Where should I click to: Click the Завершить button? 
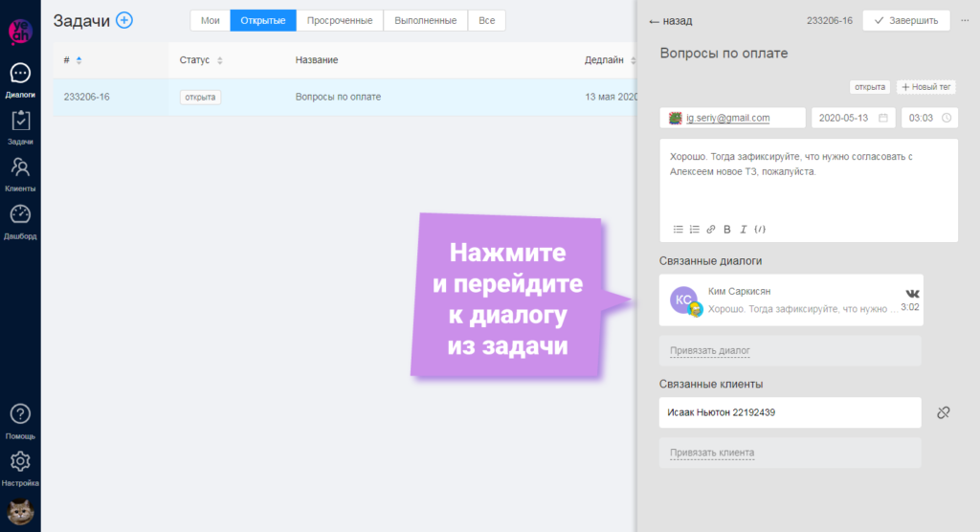905,20
